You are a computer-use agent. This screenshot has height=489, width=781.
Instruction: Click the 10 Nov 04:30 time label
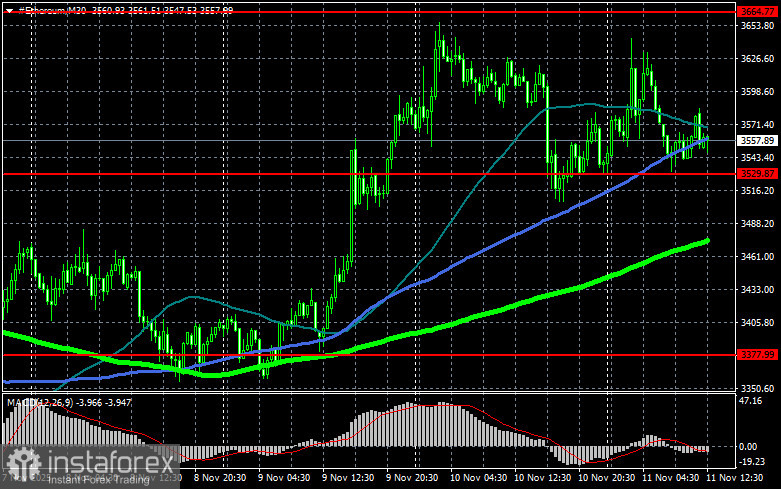point(479,478)
